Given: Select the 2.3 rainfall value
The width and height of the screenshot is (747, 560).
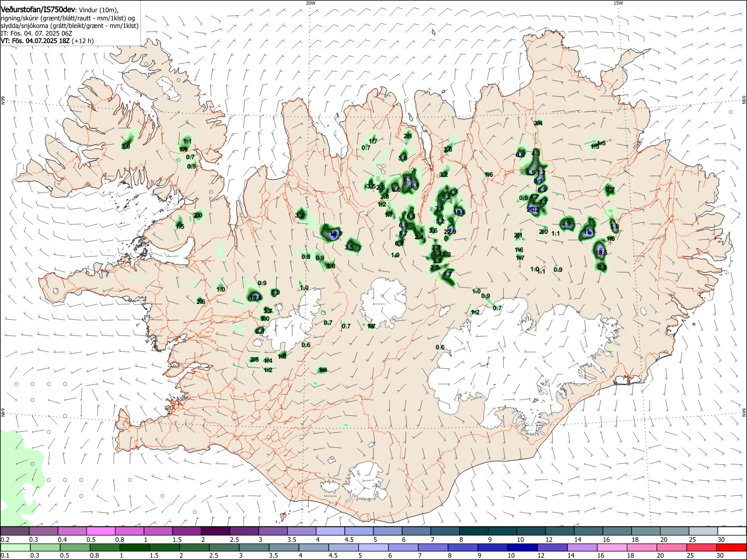Looking at the screenshot, I should coord(446,254).
